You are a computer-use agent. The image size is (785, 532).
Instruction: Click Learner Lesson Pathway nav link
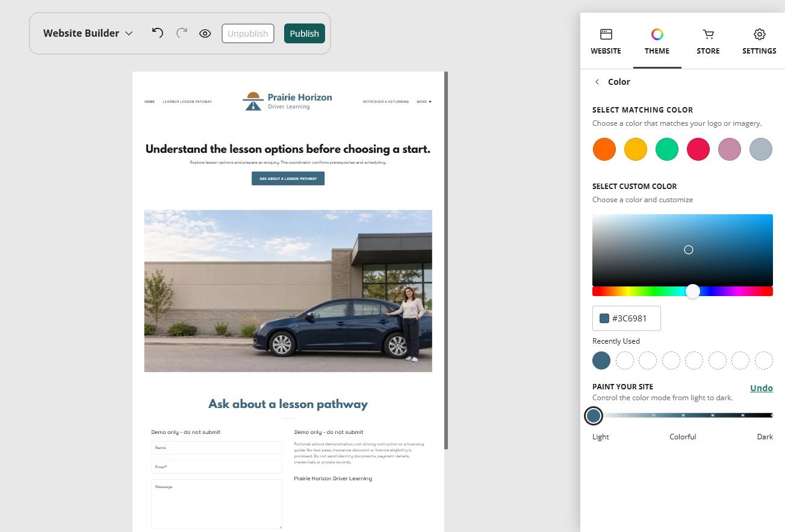point(187,102)
